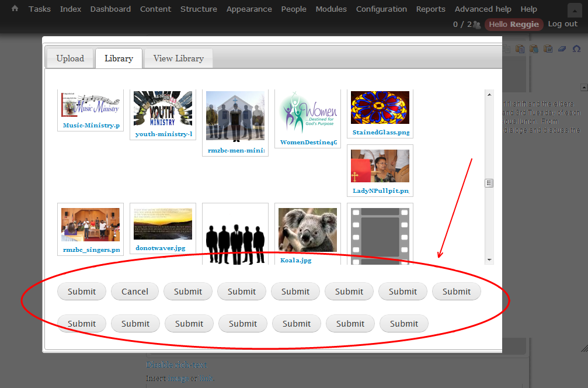Click the Cancel button in the circled row
Screen dimensions: 588x388
134,291
